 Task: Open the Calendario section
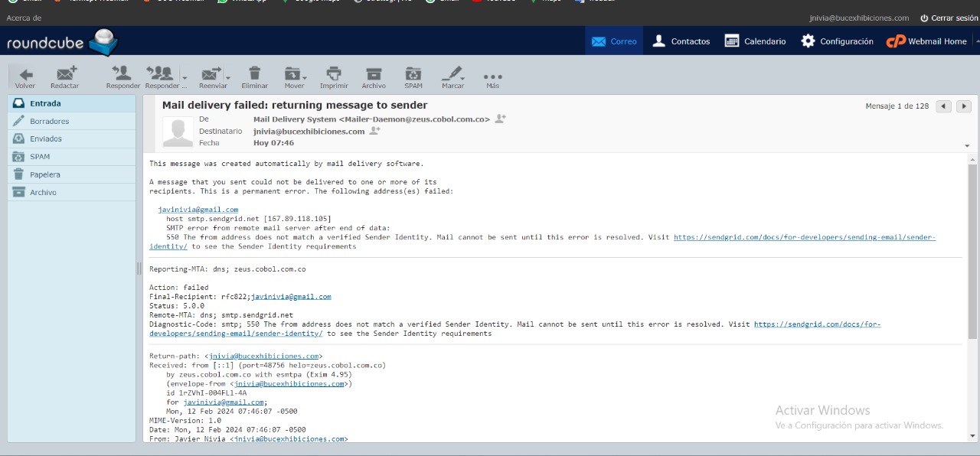pyautogui.click(x=755, y=41)
